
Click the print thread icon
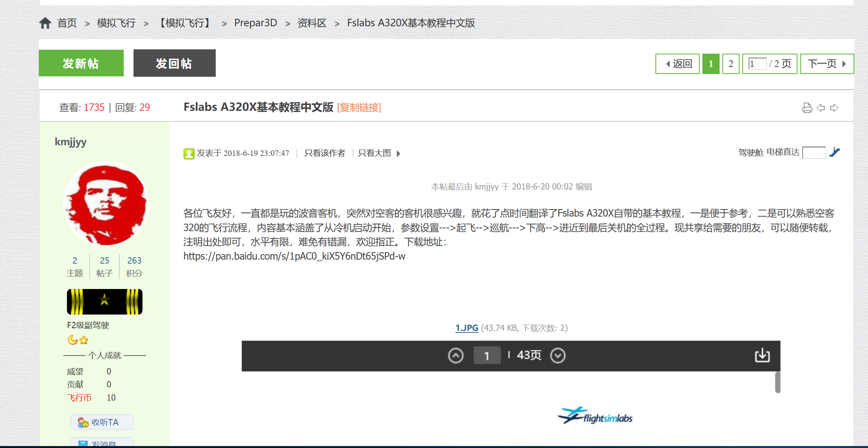(x=807, y=108)
